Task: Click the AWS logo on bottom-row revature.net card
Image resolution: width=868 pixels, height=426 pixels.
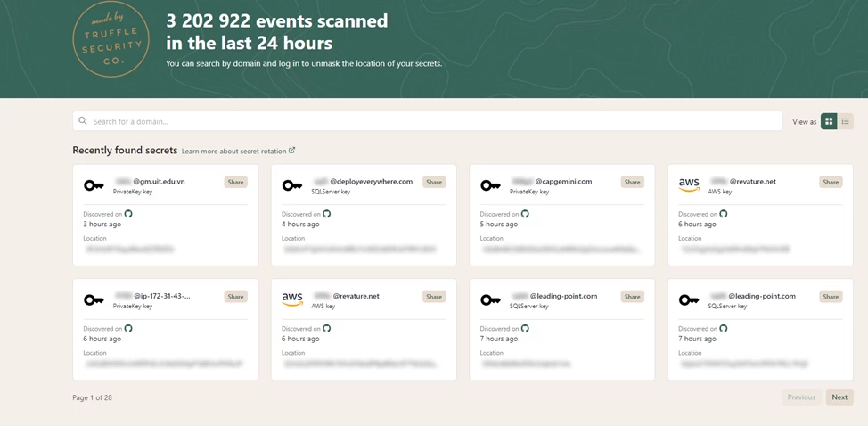Action: (x=292, y=299)
